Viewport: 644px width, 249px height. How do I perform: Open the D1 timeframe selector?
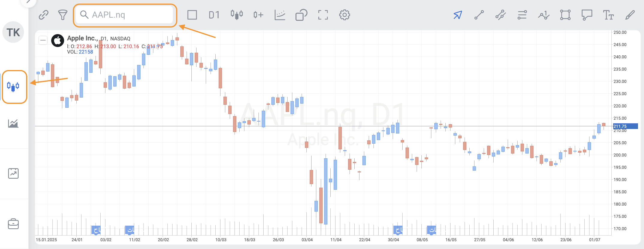214,15
